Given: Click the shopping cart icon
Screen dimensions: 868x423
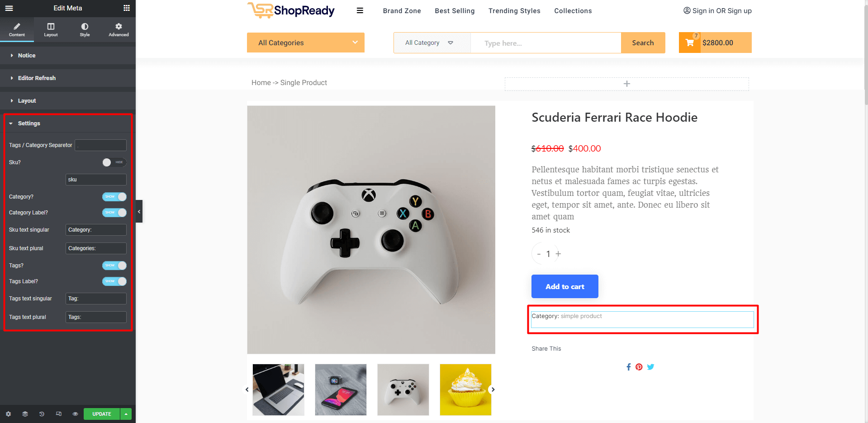Looking at the screenshot, I should pyautogui.click(x=690, y=43).
